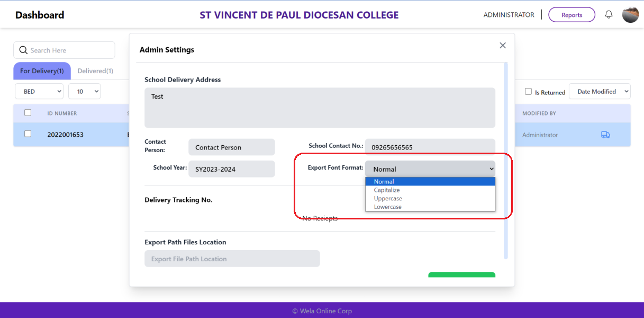The height and width of the screenshot is (318, 644).
Task: Click the Admin Settings dialog scrollbar
Action: 505,159
